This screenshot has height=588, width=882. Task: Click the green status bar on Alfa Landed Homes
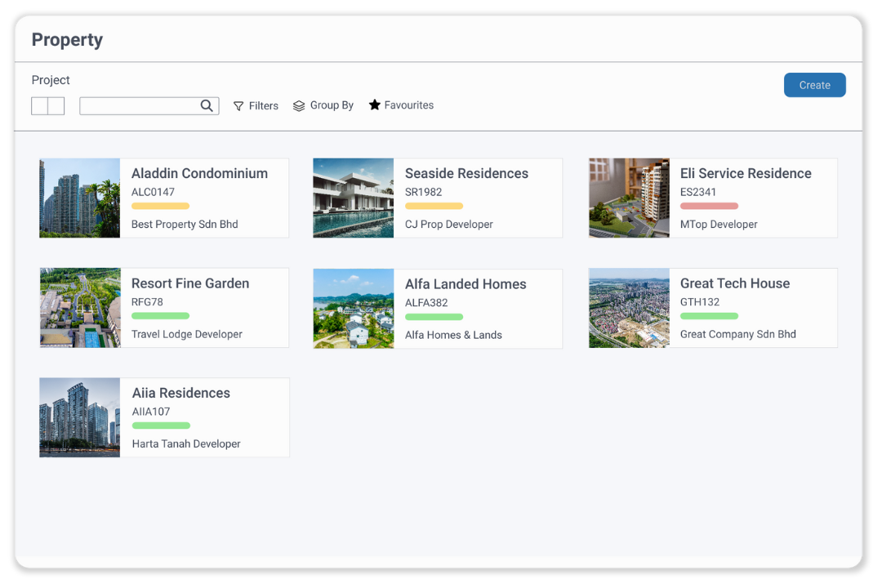click(434, 317)
